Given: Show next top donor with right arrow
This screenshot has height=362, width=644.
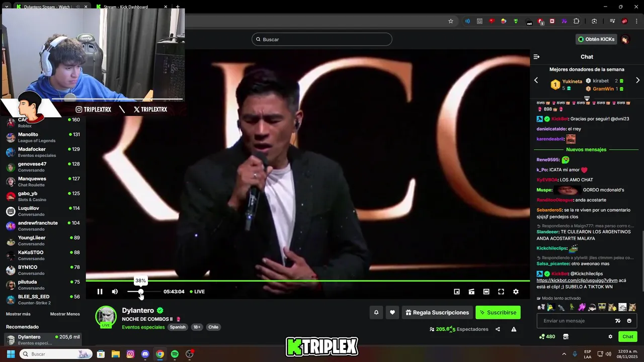Looking at the screenshot, I should [637, 80].
